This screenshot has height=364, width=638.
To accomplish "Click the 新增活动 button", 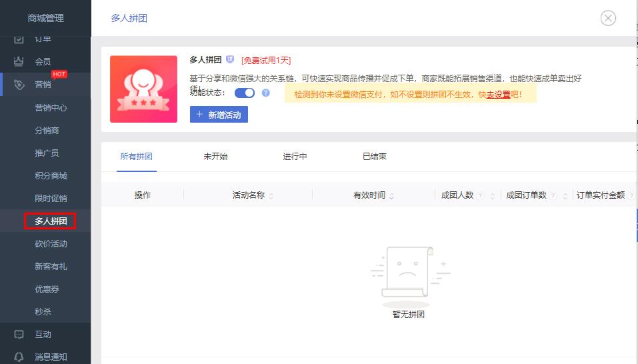I will pos(219,115).
